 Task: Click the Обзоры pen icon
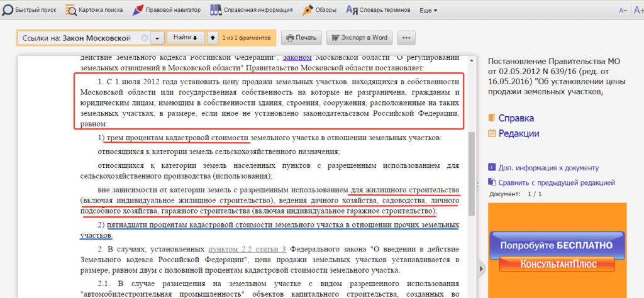[x=307, y=10]
